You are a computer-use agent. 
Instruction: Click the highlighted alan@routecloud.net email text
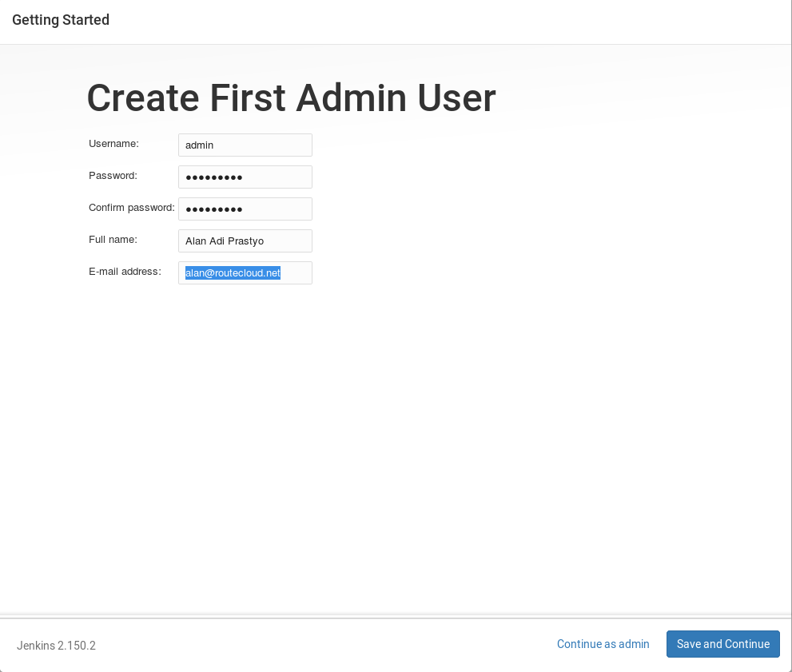pyautogui.click(x=233, y=272)
